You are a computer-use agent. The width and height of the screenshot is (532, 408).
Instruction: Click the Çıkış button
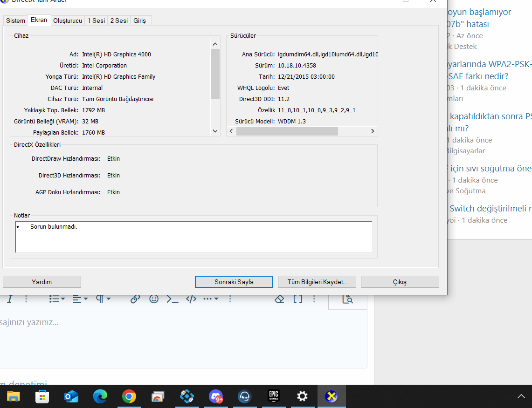coord(400,282)
